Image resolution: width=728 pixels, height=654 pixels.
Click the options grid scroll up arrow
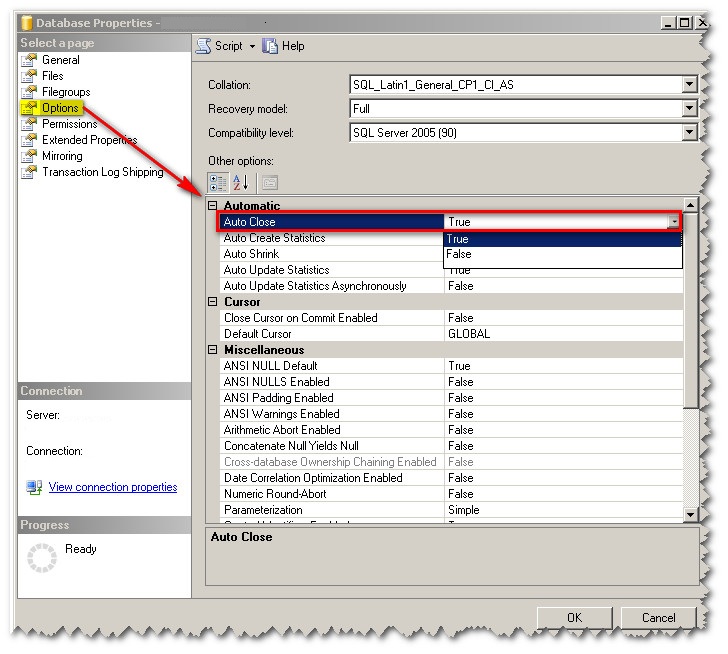click(690, 205)
